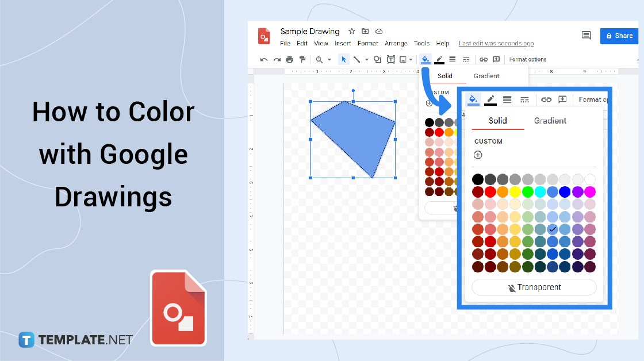Image resolution: width=644 pixels, height=361 pixels.
Task: Pick the white swatch in the enlarged palette
Action: coord(590,179)
